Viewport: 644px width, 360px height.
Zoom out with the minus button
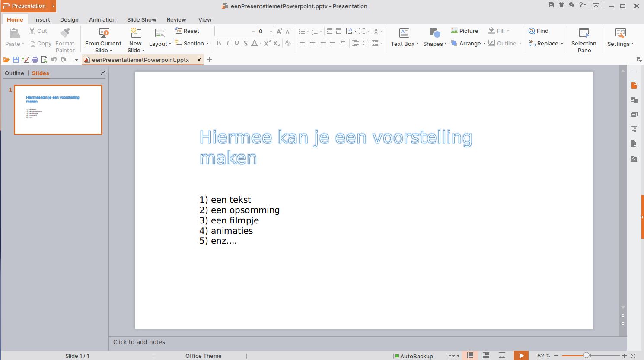(556, 355)
